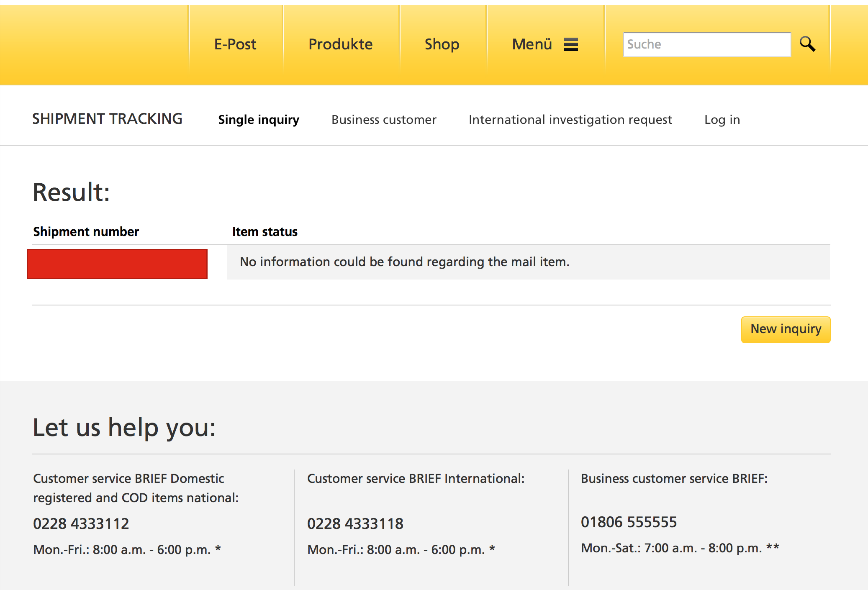Open the Menü hamburger icon
This screenshot has width=868, height=590.
coord(570,44)
